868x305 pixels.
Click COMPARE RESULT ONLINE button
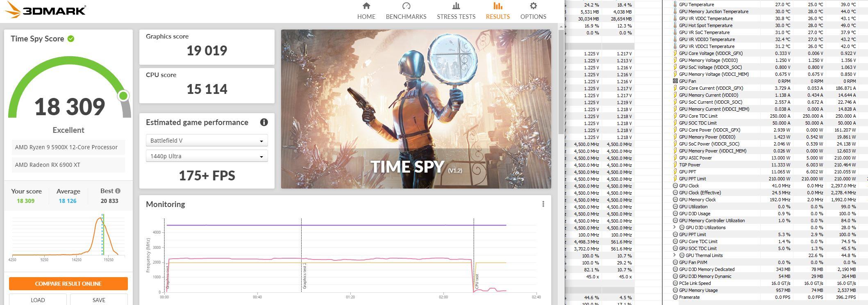[68, 284]
